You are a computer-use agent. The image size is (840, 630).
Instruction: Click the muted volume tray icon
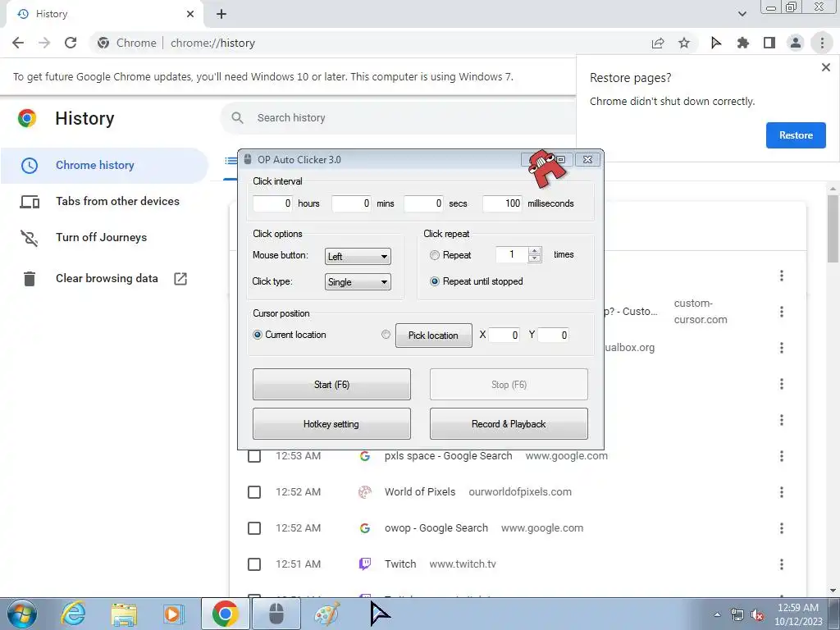coord(756,615)
